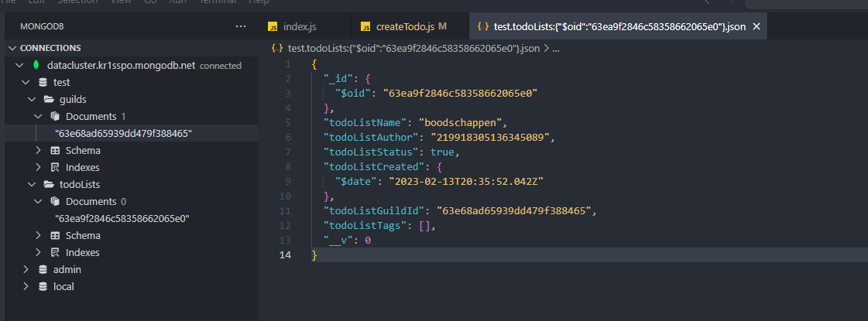Open guilds document 63e68ad65939dd479f388465

pos(123,133)
